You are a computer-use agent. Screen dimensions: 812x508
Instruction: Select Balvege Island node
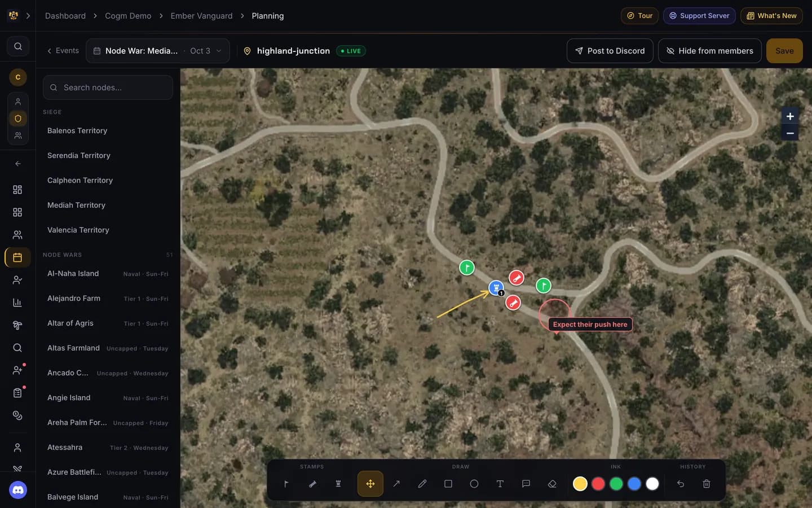coord(108,497)
